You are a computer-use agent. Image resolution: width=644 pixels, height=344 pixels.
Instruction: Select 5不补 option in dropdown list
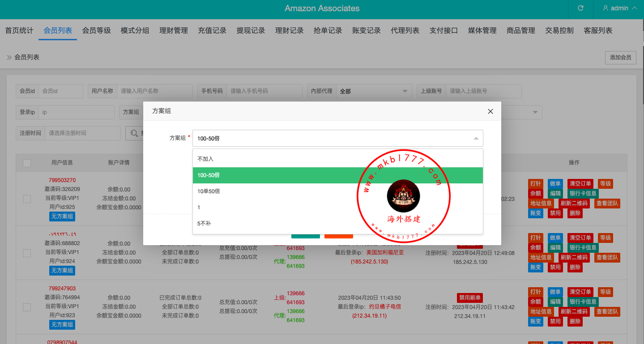click(x=338, y=223)
